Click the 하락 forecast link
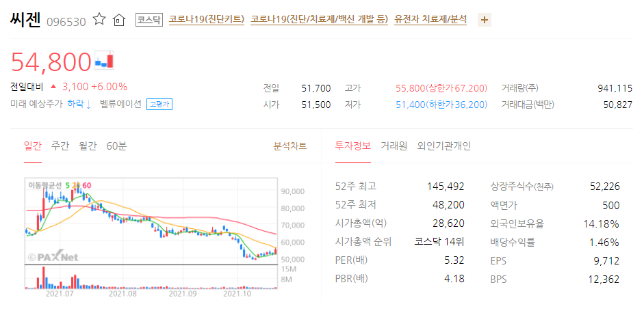 click(x=79, y=104)
